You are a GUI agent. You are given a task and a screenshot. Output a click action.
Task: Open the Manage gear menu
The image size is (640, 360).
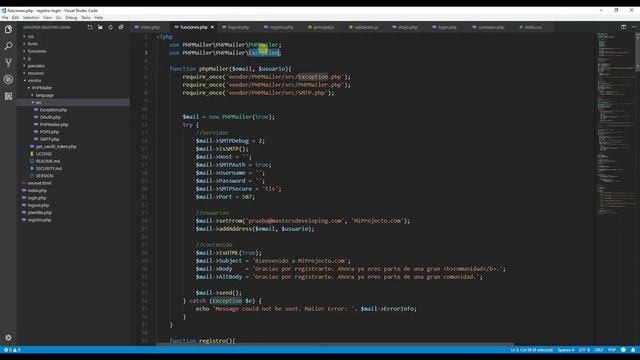pos(8,338)
